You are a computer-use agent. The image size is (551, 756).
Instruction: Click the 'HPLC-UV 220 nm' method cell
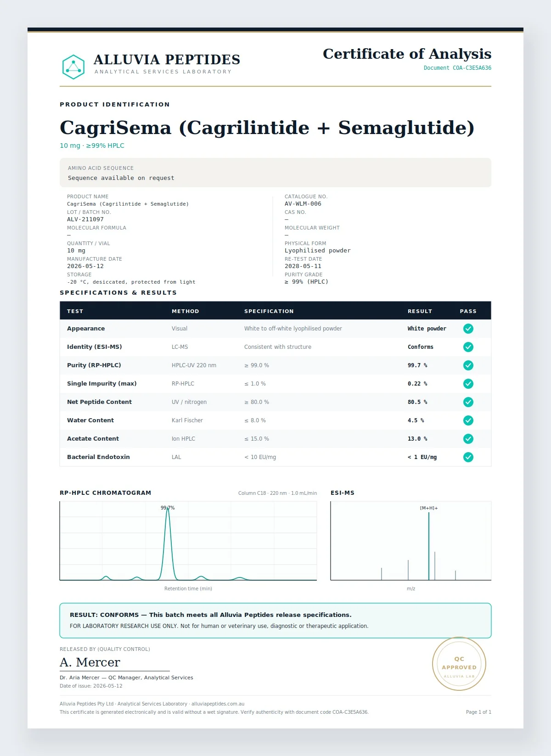tap(194, 365)
